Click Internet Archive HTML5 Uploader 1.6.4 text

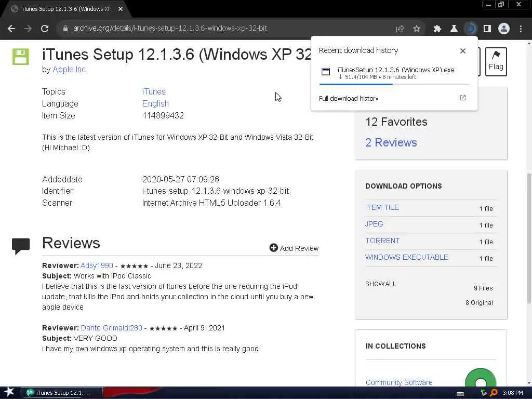tap(211, 203)
